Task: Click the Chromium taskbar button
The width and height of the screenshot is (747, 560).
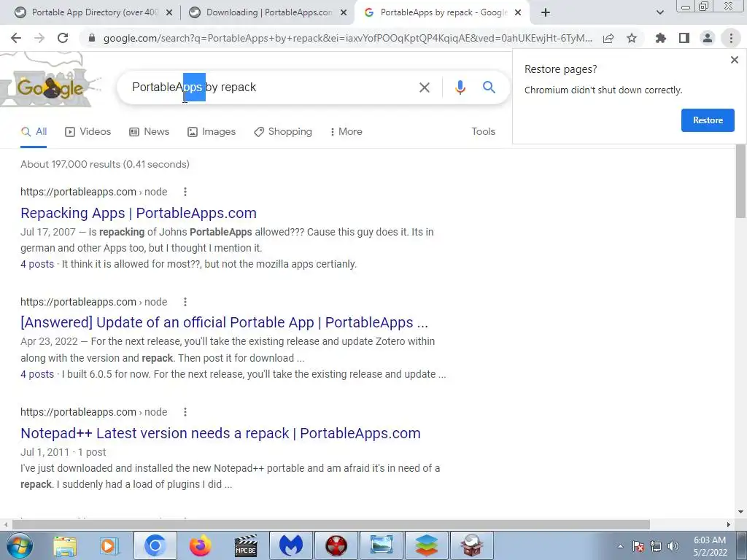Action: 155,545
